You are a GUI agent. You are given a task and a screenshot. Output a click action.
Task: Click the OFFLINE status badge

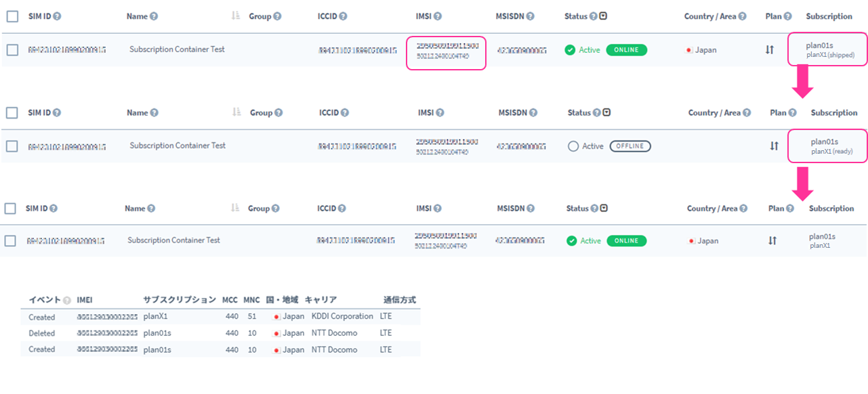(x=629, y=146)
